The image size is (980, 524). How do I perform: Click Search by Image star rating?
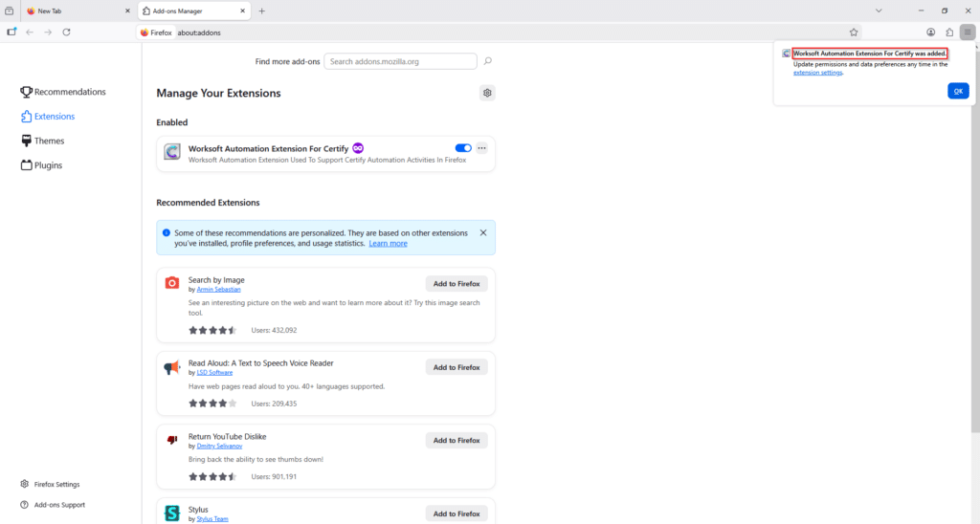pos(212,330)
